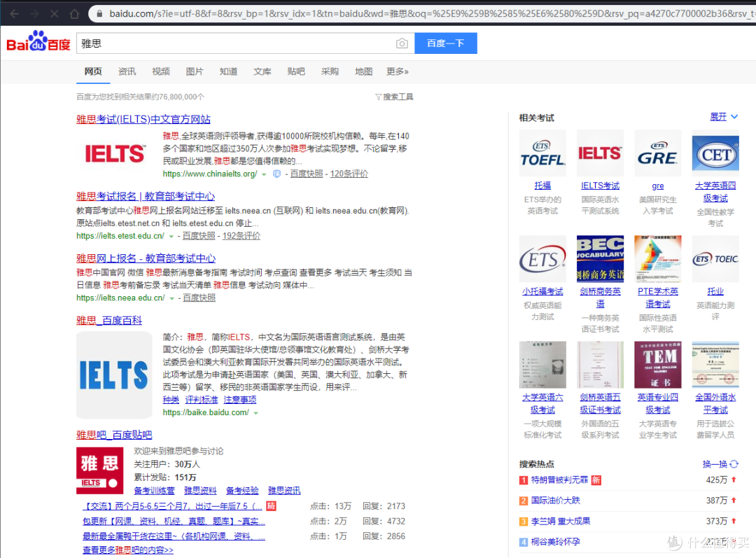
Task: Expand the chinaielts.org URL dropdown arrow
Action: click(264, 174)
